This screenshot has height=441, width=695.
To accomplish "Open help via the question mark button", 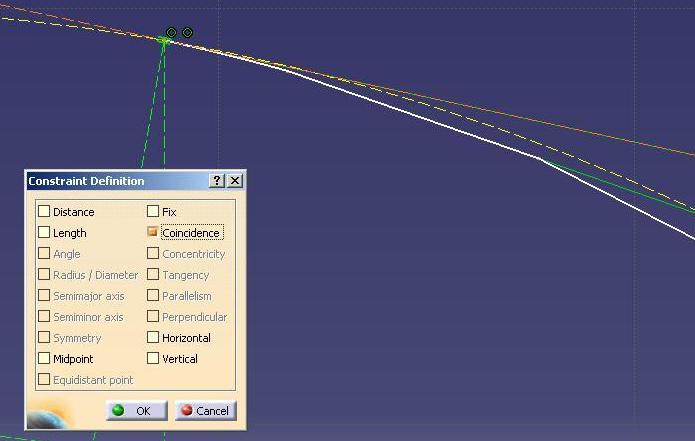I will pos(217,180).
